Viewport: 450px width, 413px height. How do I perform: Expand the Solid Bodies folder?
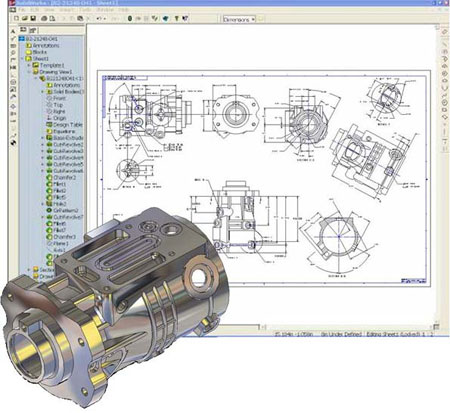(43, 92)
